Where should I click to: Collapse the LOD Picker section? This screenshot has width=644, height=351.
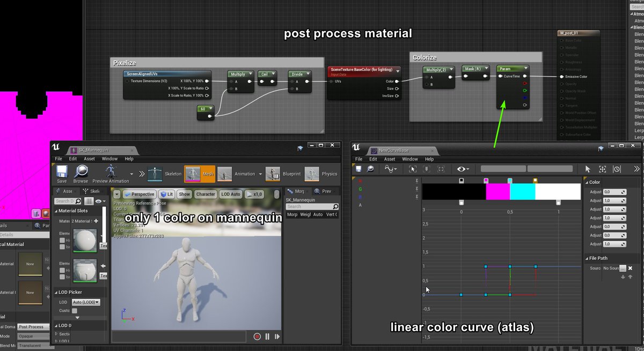tap(56, 292)
